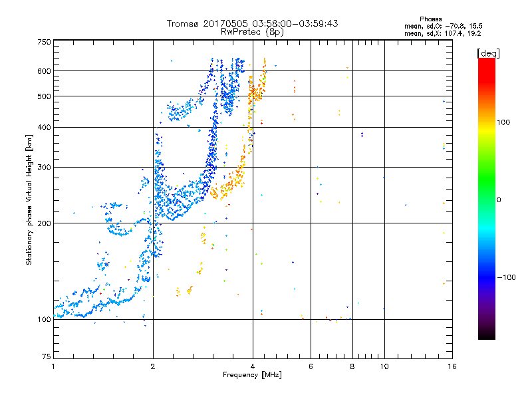
Task: Click the y-axis tick label 750
Action: pyautogui.click(x=44, y=42)
